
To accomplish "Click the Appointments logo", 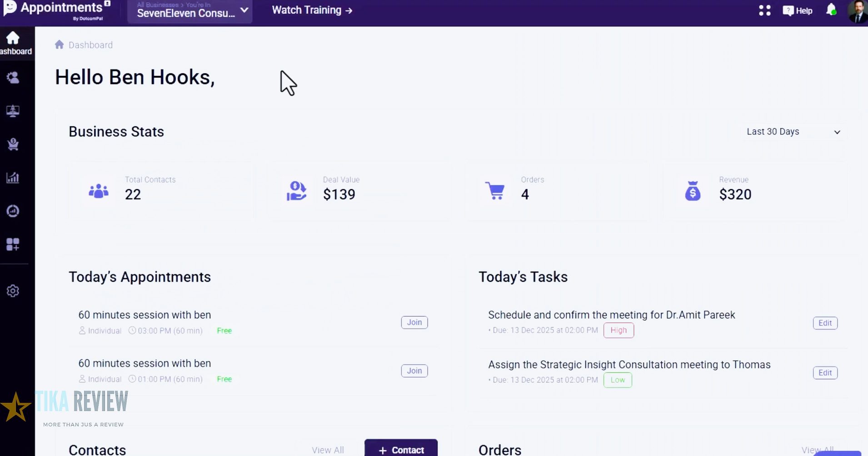I will (57, 10).
